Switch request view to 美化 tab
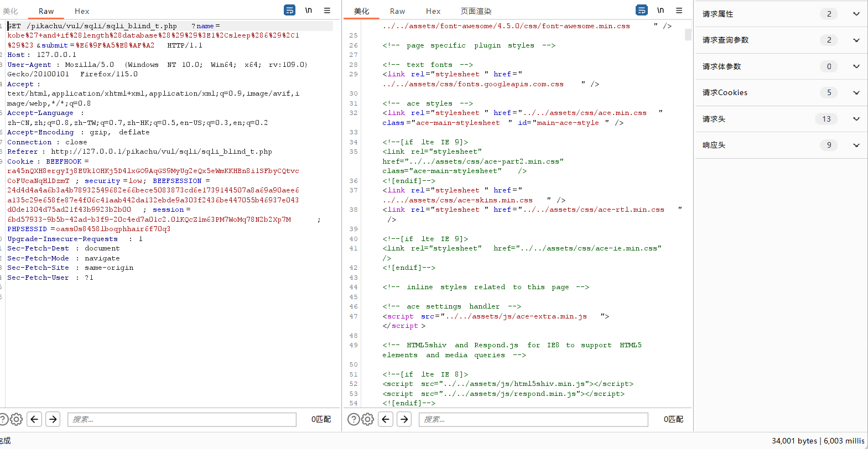The image size is (868, 449). coord(11,11)
